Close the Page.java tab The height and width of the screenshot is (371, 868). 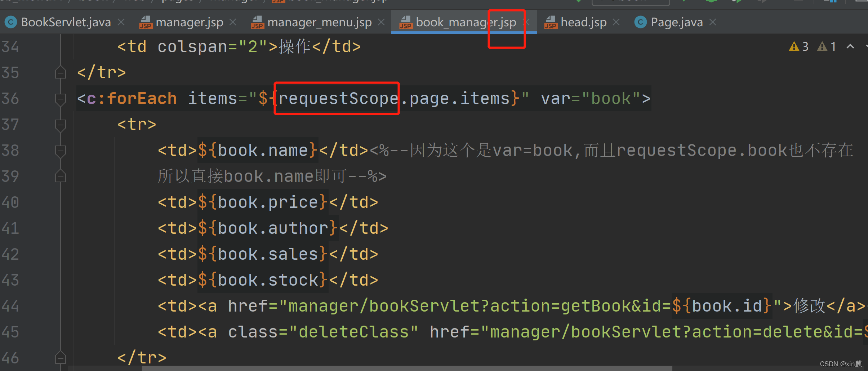[x=712, y=22]
